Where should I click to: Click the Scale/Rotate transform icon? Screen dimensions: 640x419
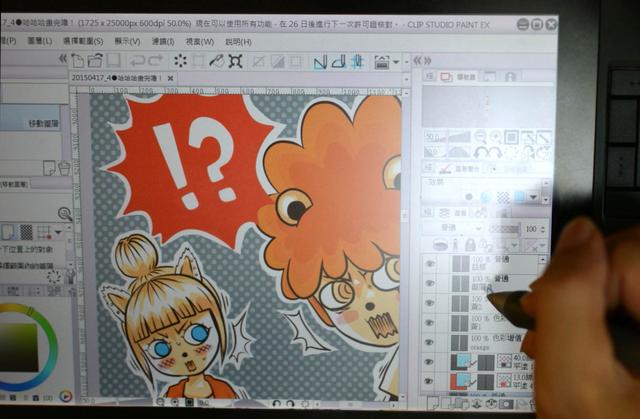[x=235, y=62]
